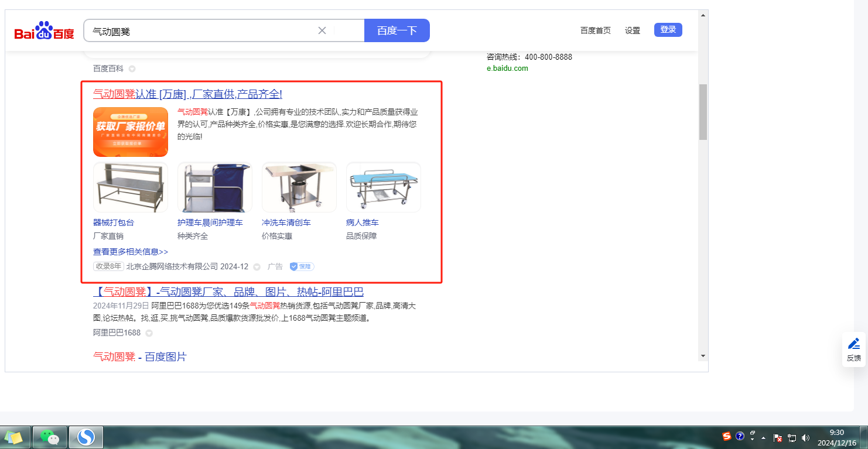
Task: Click the 广告 label
Action: [x=275, y=266]
